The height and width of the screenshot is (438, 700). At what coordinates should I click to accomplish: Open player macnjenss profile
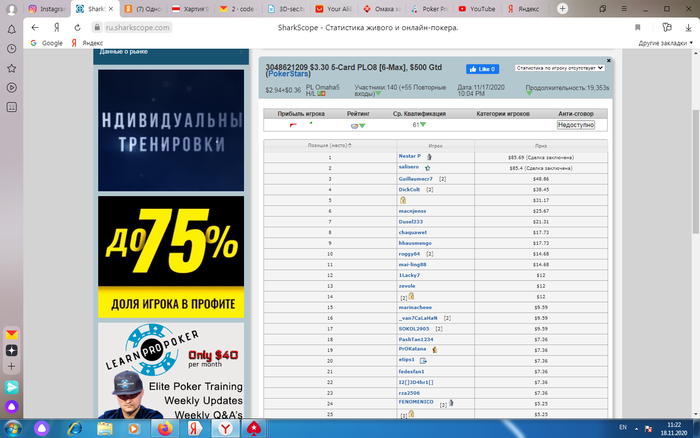[412, 211]
